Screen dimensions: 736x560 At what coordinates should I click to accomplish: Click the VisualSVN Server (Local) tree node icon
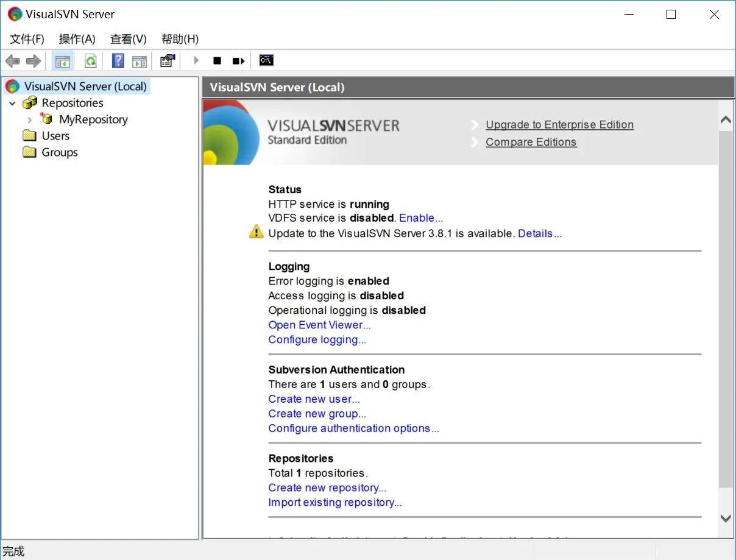(x=13, y=87)
